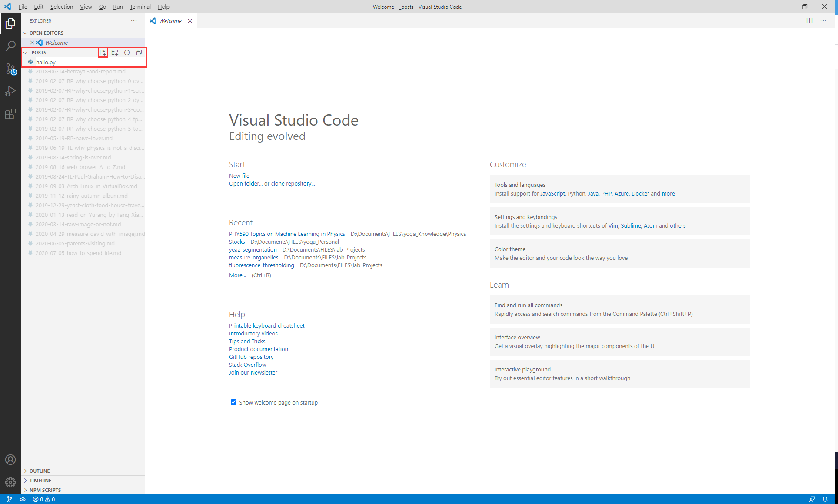Close the Welcome tab
This screenshot has height=504, width=838.
point(190,21)
